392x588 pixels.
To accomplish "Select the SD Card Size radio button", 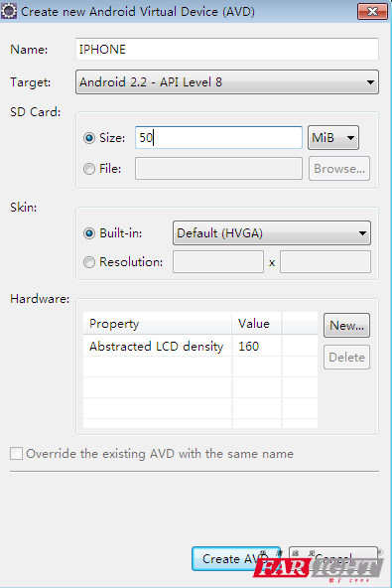I will 89,138.
